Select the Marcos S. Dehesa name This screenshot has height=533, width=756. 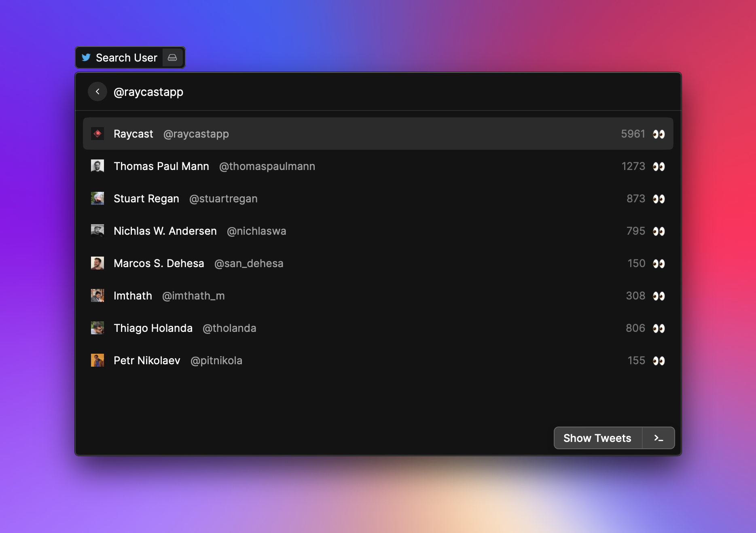click(x=159, y=263)
